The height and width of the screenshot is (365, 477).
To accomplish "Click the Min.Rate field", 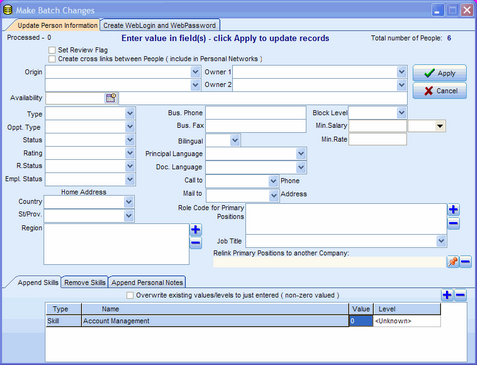I will click(378, 139).
